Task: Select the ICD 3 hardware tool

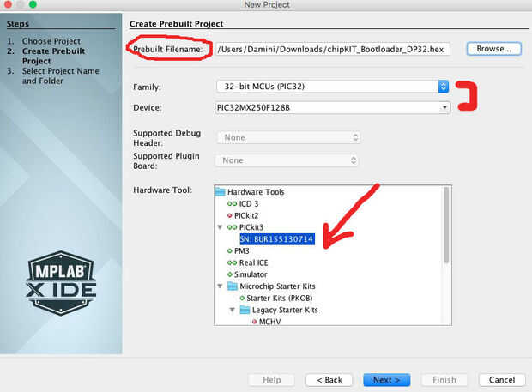Action: [249, 204]
